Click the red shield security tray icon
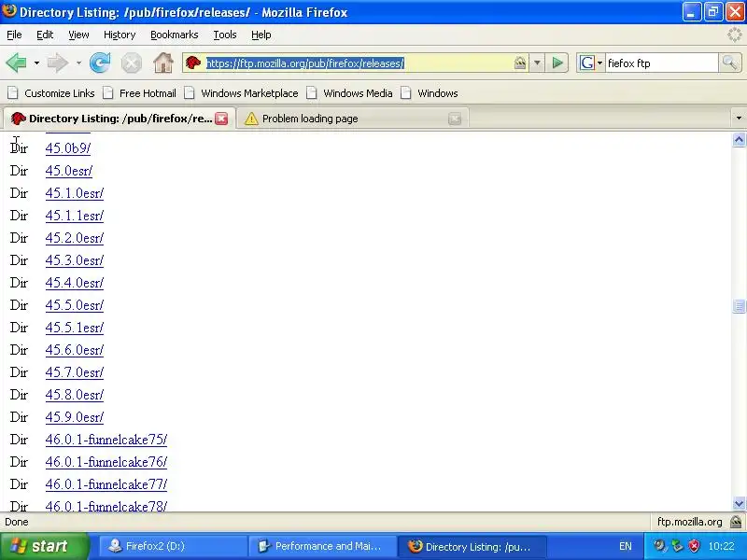This screenshot has width=747, height=560. (694, 546)
